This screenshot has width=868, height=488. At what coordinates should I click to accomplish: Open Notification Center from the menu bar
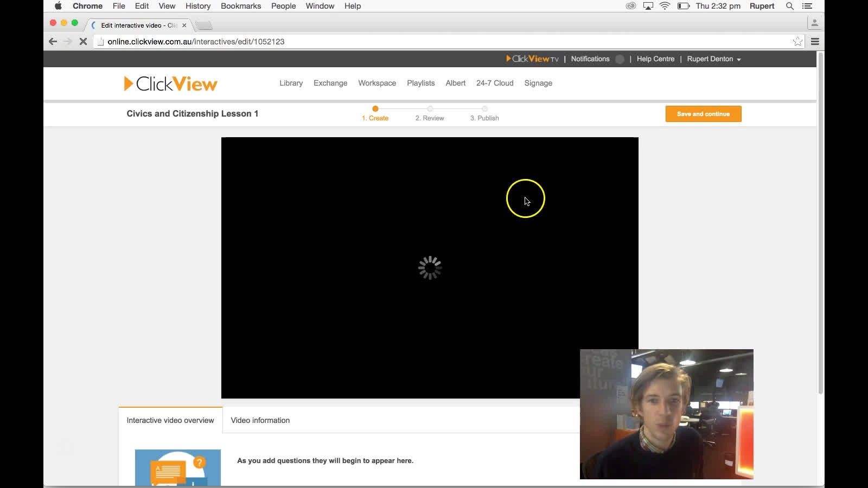coord(807,6)
